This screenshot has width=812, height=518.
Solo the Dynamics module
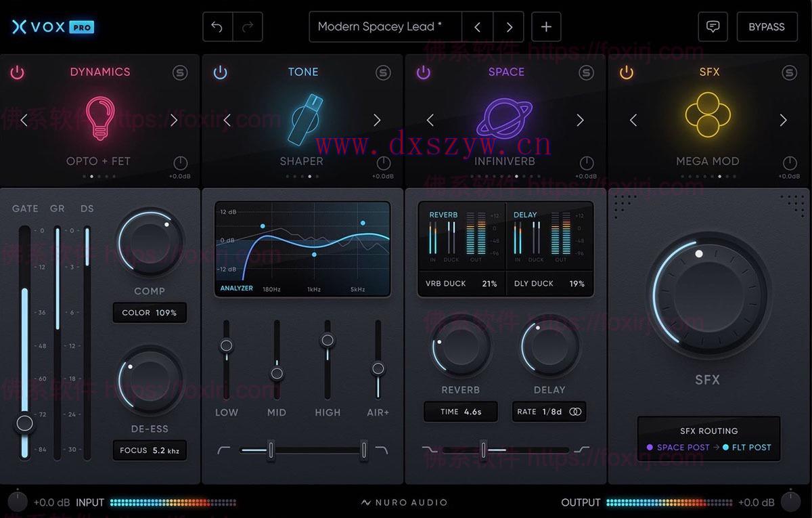click(180, 73)
